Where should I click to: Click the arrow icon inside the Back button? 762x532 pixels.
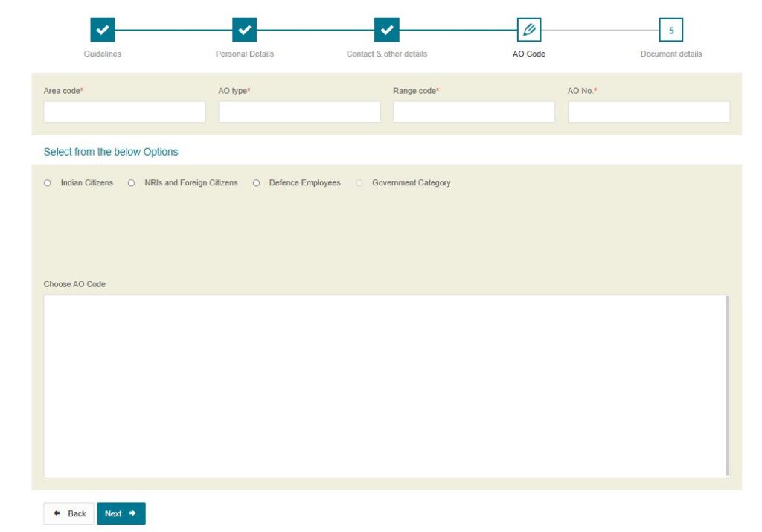57,513
